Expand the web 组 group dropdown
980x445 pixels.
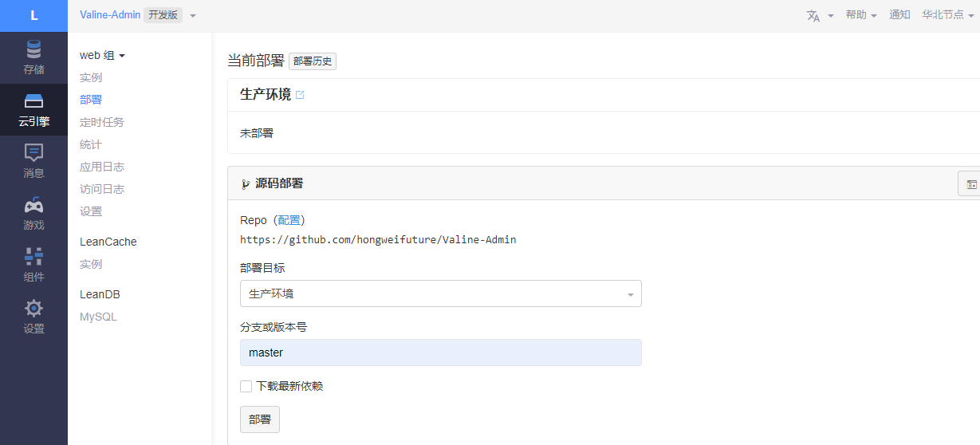103,56
